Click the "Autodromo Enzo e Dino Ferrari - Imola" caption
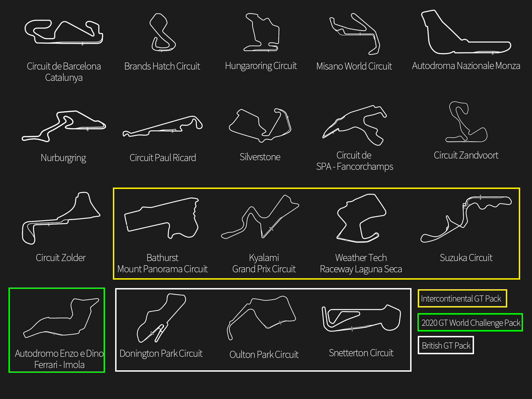 coord(59,359)
